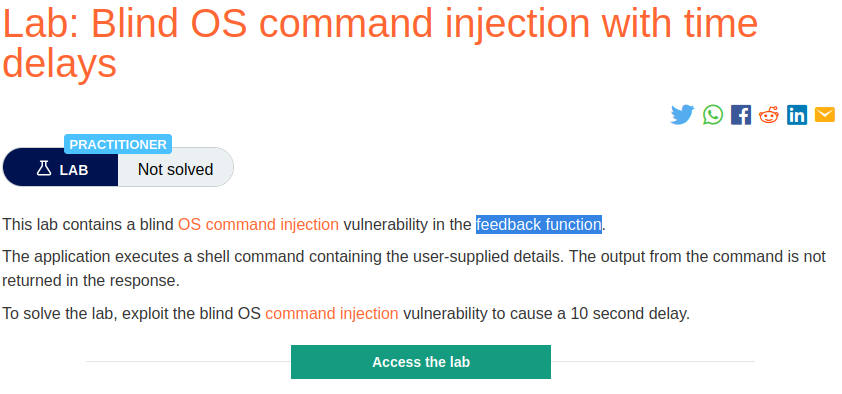
Task: Click the Not solved status label
Action: pos(176,170)
